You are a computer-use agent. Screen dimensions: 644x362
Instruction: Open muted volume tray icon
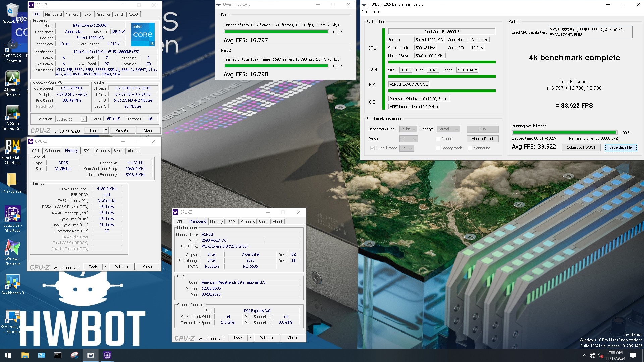coord(601,355)
